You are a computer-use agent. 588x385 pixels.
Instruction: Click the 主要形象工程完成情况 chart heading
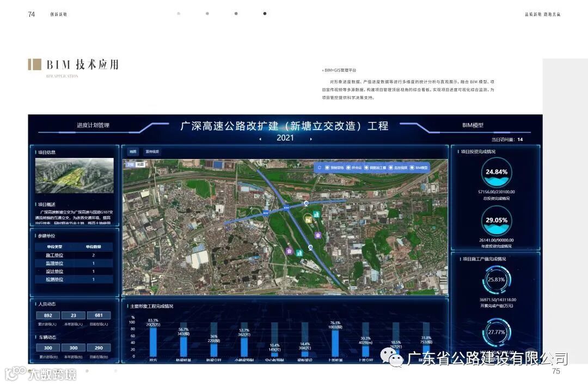(151, 306)
